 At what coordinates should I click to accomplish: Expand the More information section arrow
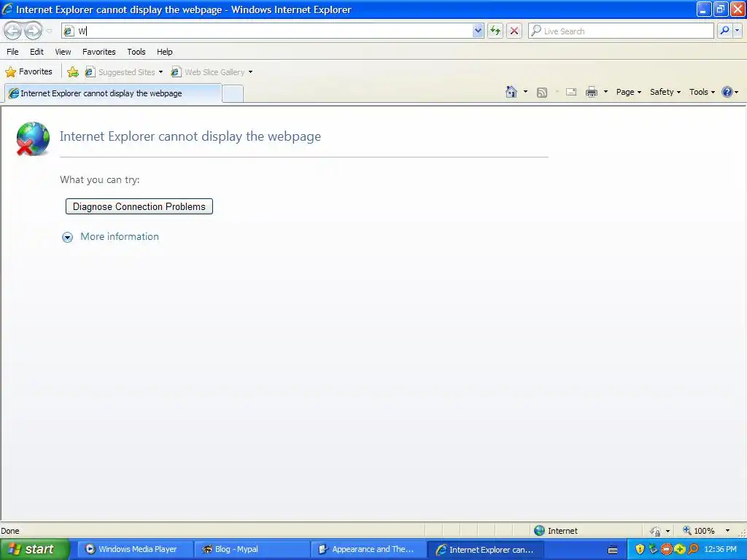[68, 237]
